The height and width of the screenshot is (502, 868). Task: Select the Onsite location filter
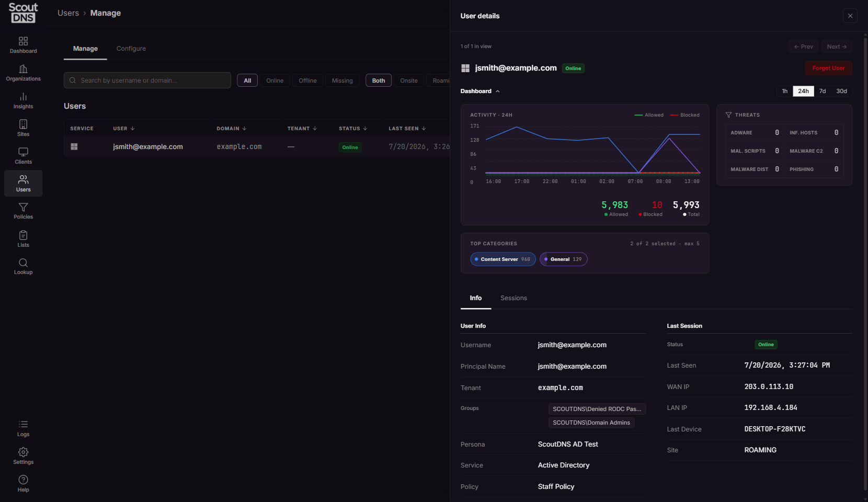tap(409, 81)
